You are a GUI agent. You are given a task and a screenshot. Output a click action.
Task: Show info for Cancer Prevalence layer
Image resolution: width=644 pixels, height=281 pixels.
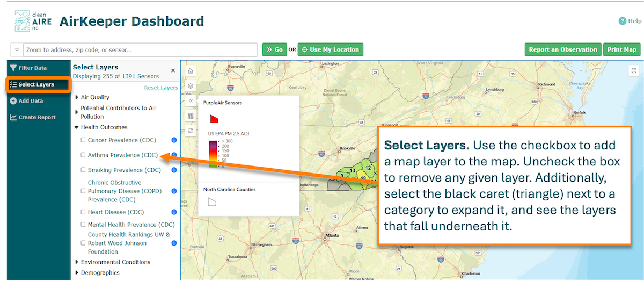[x=174, y=140]
